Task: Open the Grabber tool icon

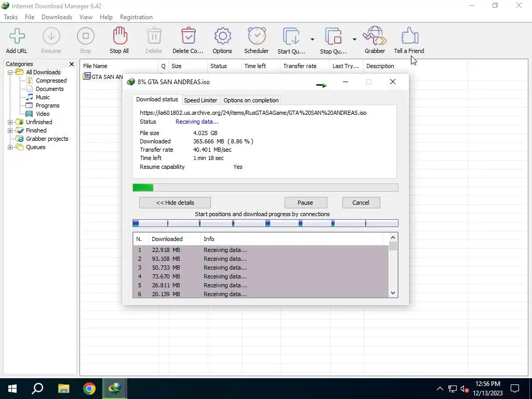Action: (x=375, y=36)
